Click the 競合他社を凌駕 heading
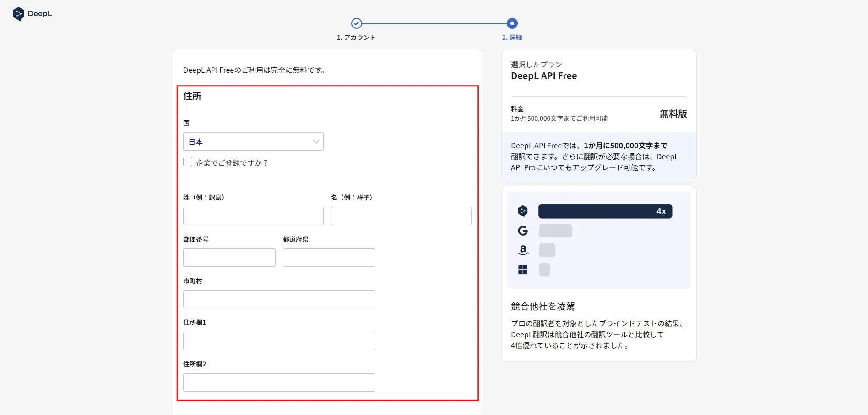 click(x=543, y=306)
